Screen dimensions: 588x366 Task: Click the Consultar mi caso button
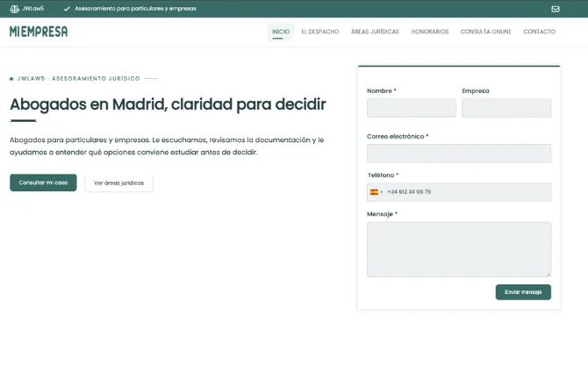pos(43,183)
